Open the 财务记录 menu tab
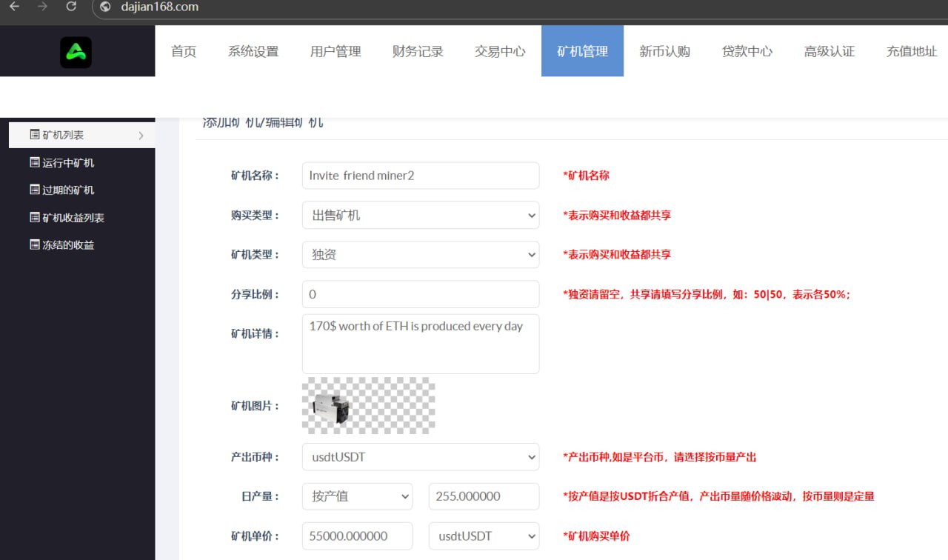 (x=418, y=51)
